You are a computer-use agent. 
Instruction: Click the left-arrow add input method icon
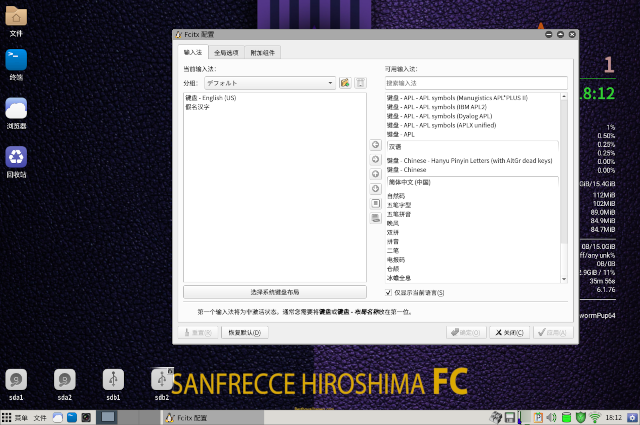point(376,145)
